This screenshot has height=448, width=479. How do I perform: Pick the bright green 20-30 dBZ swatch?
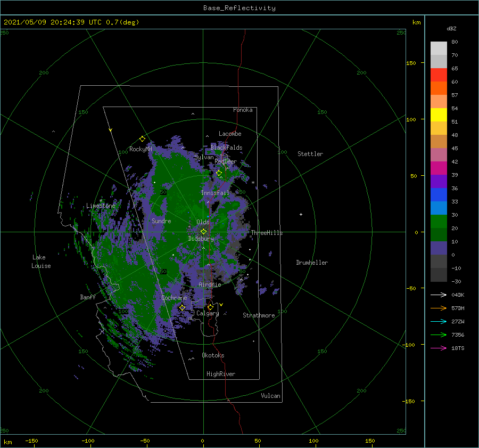click(x=439, y=222)
